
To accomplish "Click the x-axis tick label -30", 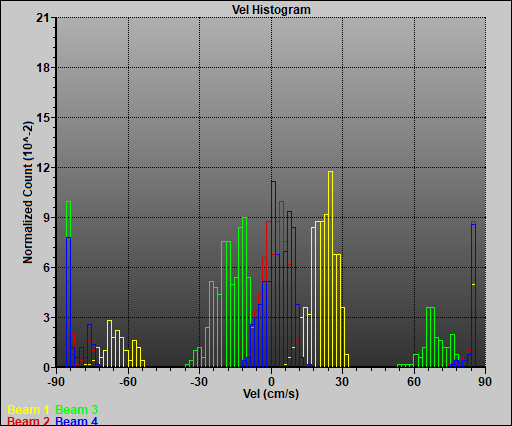I will tap(199, 382).
